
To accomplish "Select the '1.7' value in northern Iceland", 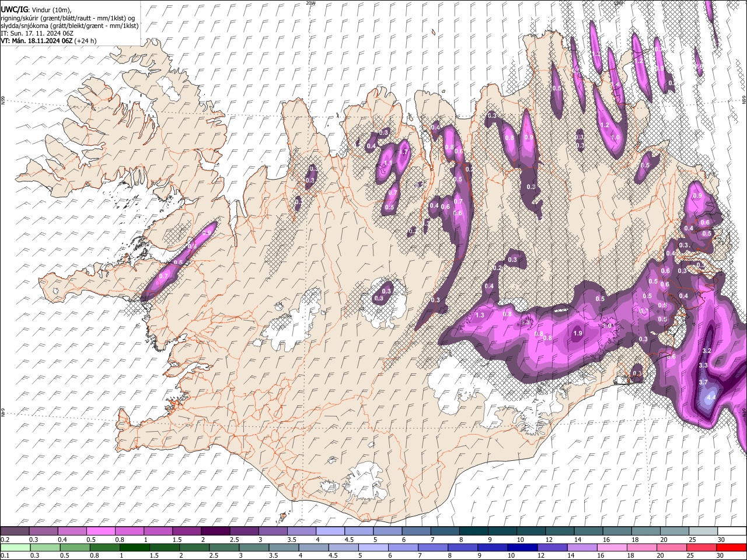I will click(403, 152).
